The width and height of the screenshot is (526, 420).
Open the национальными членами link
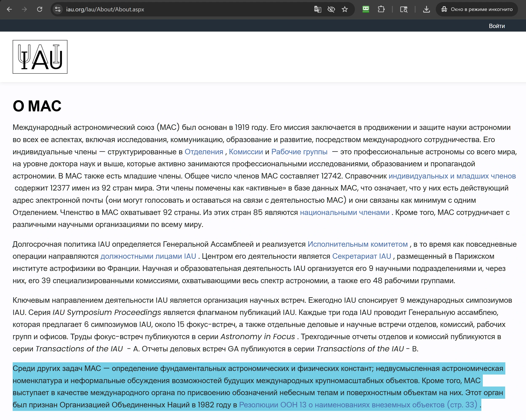click(345, 212)
